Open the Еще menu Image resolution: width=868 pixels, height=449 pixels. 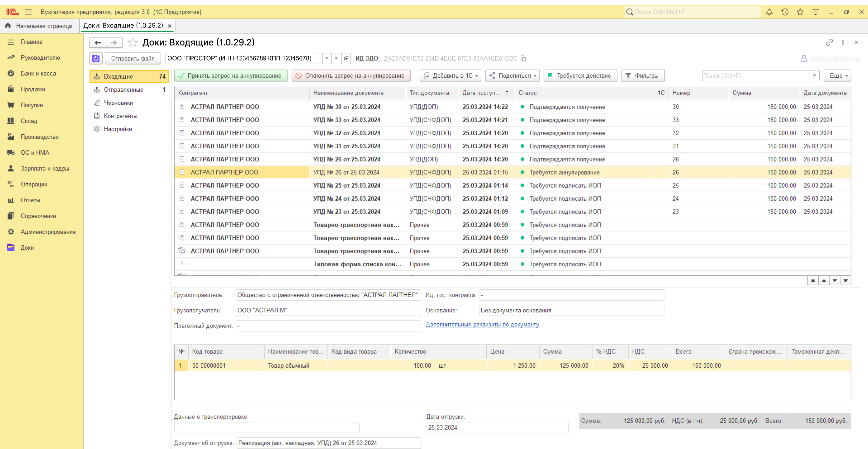pyautogui.click(x=837, y=75)
